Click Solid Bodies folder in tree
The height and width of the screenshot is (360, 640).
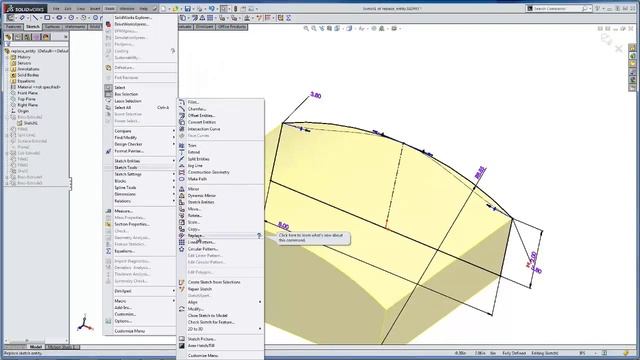(28, 75)
